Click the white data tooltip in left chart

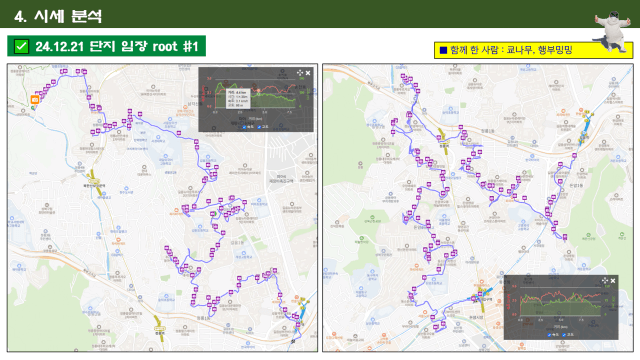238,98
